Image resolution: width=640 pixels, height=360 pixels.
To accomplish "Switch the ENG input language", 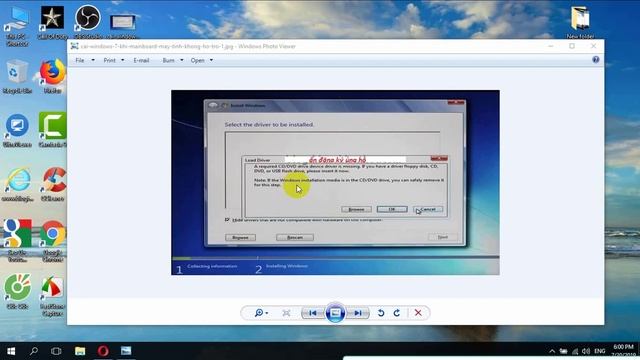I will (x=600, y=351).
